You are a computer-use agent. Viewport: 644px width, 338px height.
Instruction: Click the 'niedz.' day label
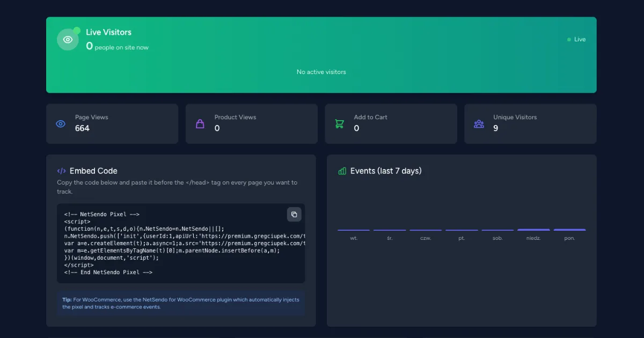click(533, 238)
